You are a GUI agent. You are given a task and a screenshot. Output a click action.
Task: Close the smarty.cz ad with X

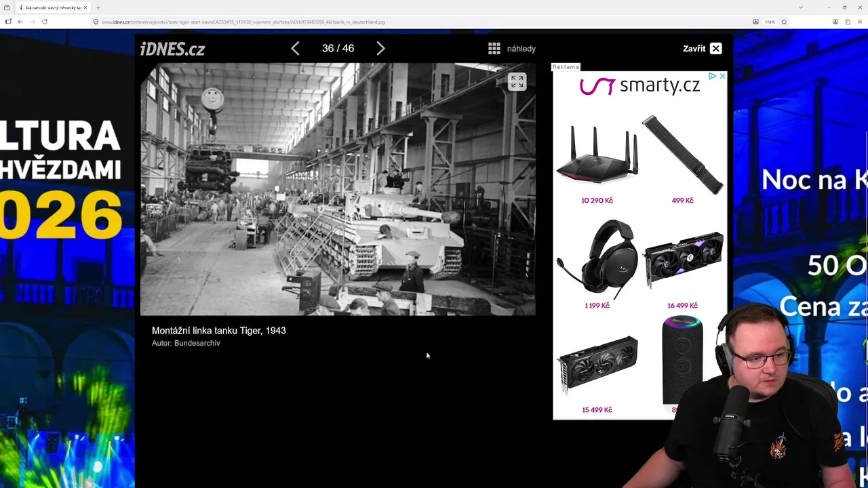(x=722, y=76)
